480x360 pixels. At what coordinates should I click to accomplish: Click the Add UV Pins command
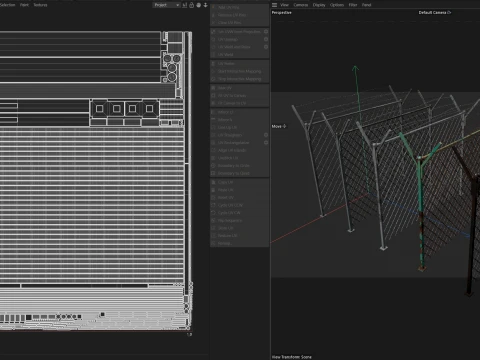pyautogui.click(x=240, y=7)
